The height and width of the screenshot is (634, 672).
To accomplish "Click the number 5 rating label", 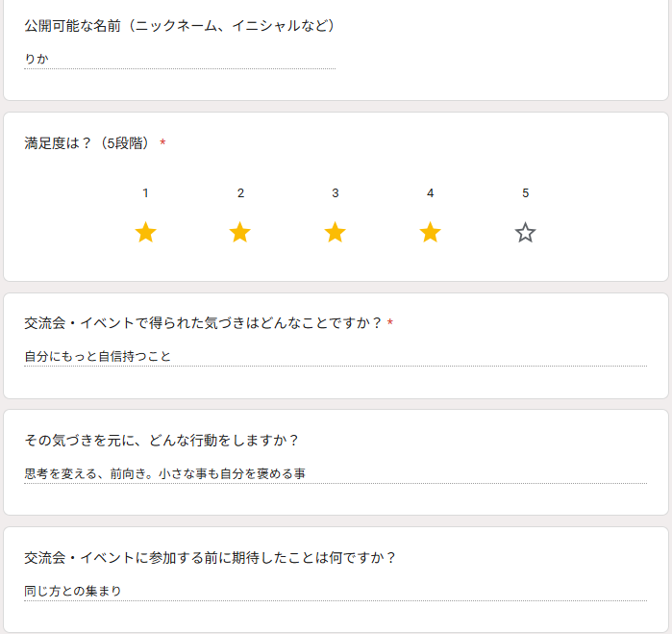I will pos(525,193).
